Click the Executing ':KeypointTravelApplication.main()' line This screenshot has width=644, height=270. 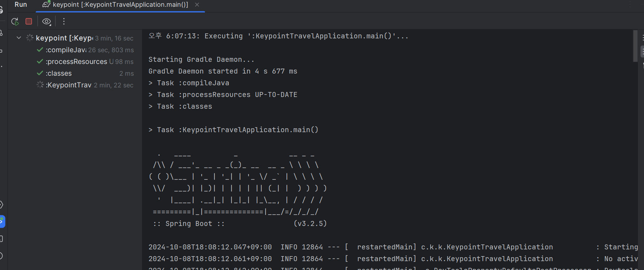point(278,36)
